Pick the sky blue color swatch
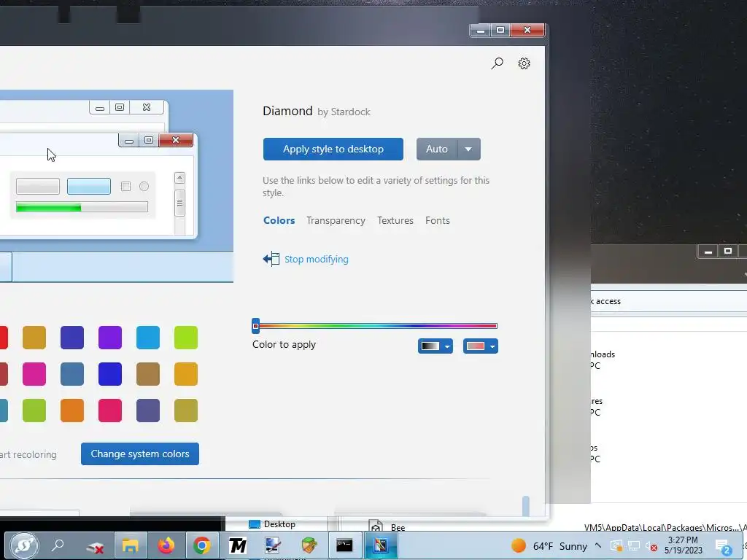This screenshot has height=560, width=747. tap(148, 338)
